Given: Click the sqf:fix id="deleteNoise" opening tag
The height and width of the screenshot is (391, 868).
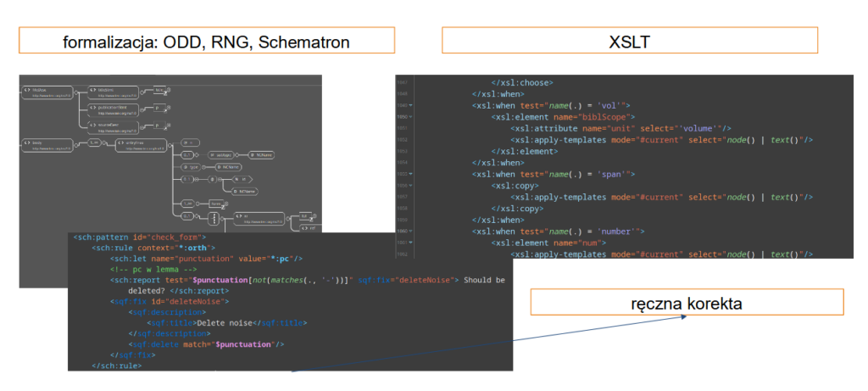Looking at the screenshot, I should [170, 301].
